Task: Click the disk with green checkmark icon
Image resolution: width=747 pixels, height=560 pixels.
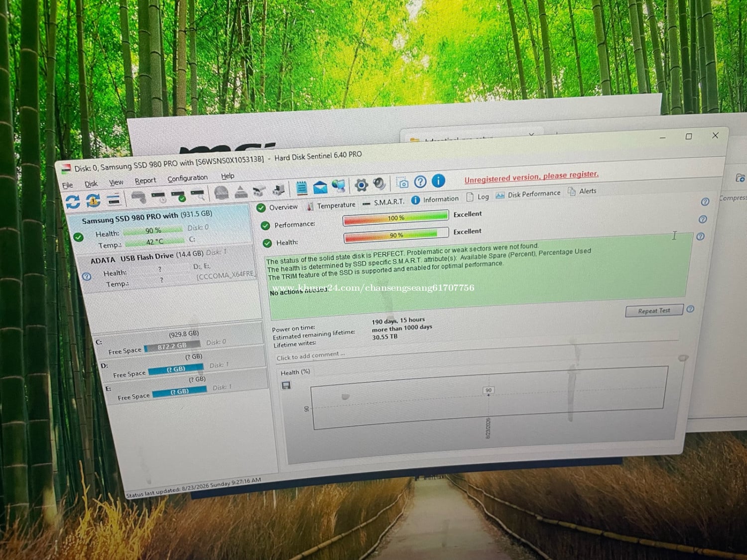Action: point(178,196)
